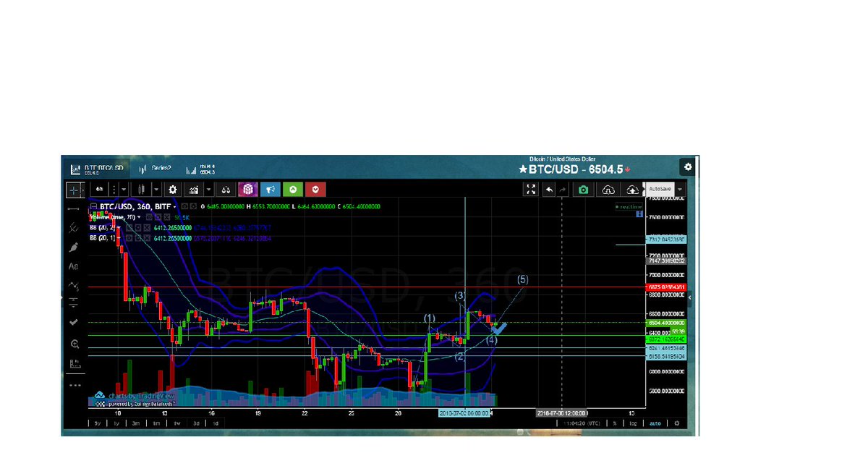This screenshot has height=474, width=868.
Task: Toggle the auto price scale
Action: [655, 423]
